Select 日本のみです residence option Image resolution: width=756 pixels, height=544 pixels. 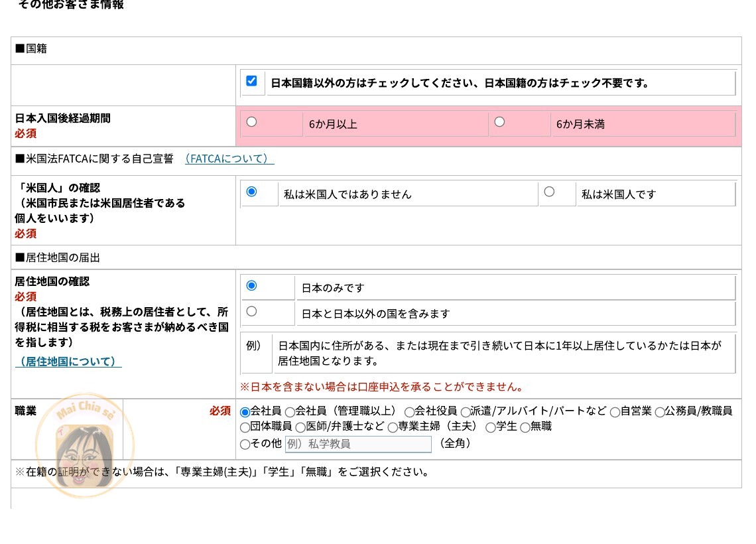pyautogui.click(x=252, y=285)
